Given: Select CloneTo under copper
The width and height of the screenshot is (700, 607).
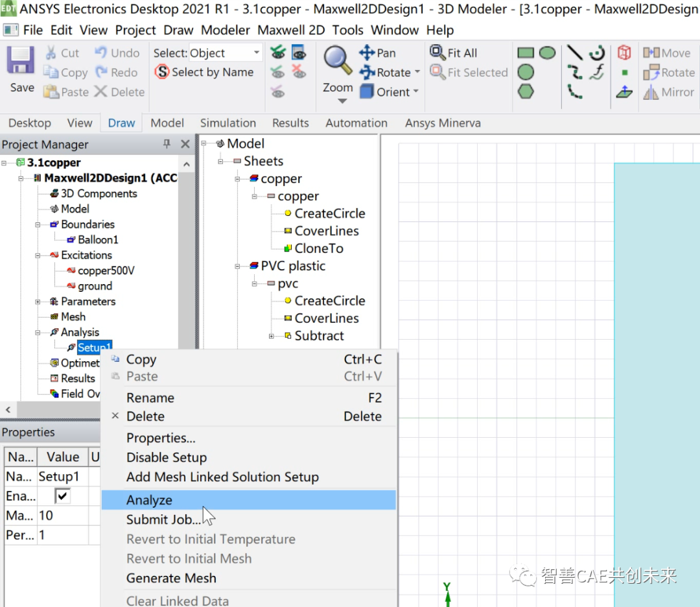Looking at the screenshot, I should point(319,248).
